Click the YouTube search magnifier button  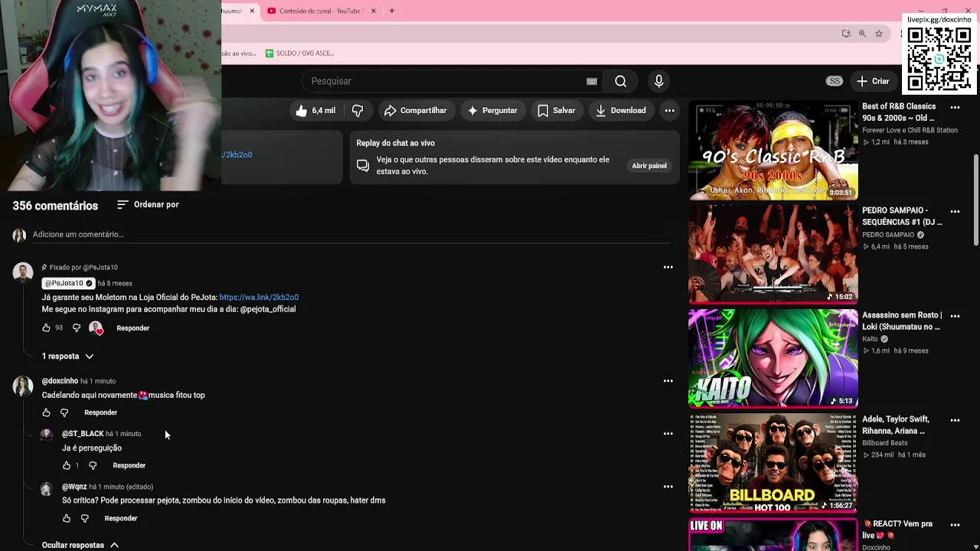tap(620, 81)
